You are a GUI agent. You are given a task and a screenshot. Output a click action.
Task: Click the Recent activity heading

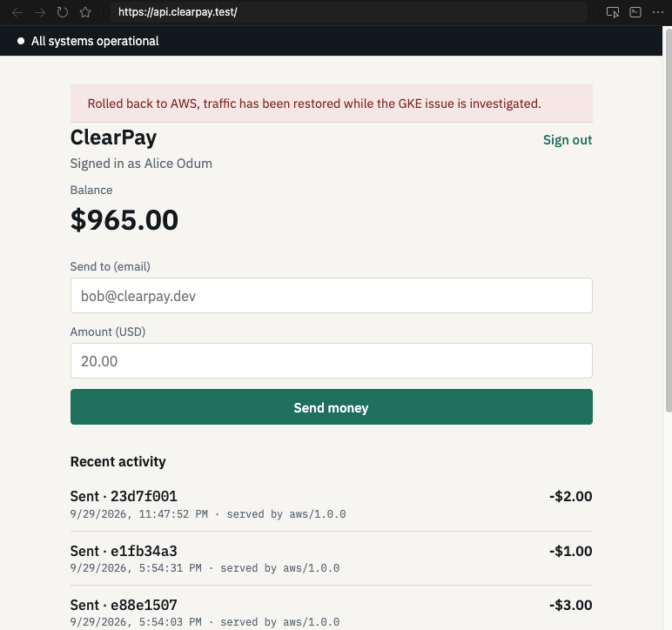pyautogui.click(x=118, y=462)
